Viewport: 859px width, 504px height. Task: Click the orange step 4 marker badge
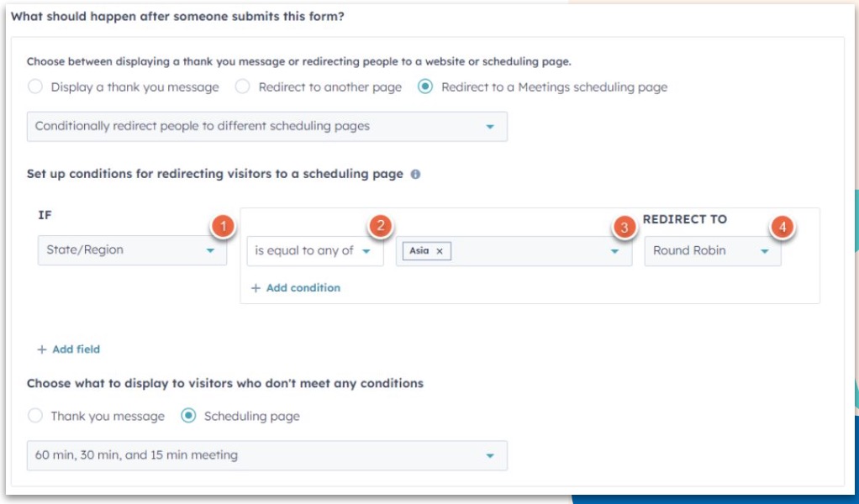pyautogui.click(x=782, y=227)
